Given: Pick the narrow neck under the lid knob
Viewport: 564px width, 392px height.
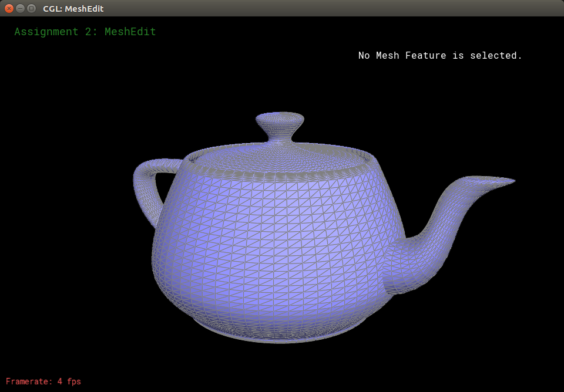Looking at the screenshot, I should [280, 137].
